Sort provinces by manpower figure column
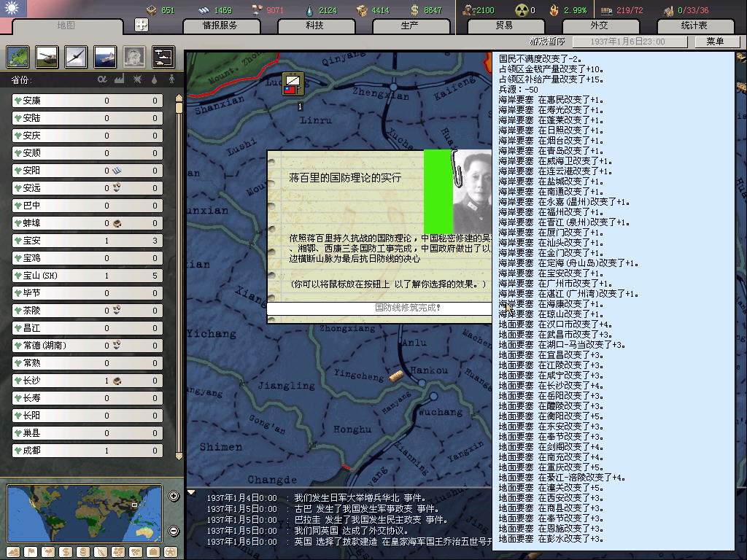 pyautogui.click(x=171, y=79)
